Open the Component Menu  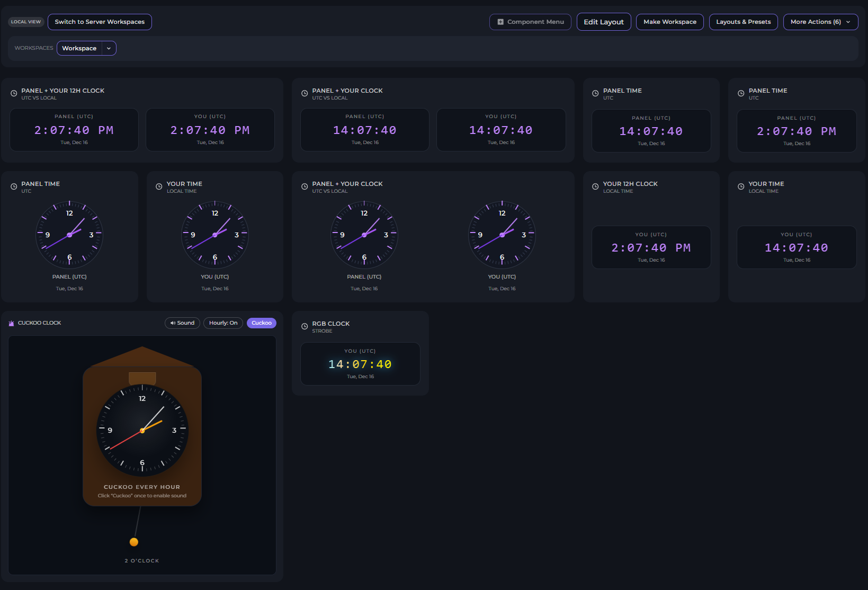pyautogui.click(x=530, y=22)
